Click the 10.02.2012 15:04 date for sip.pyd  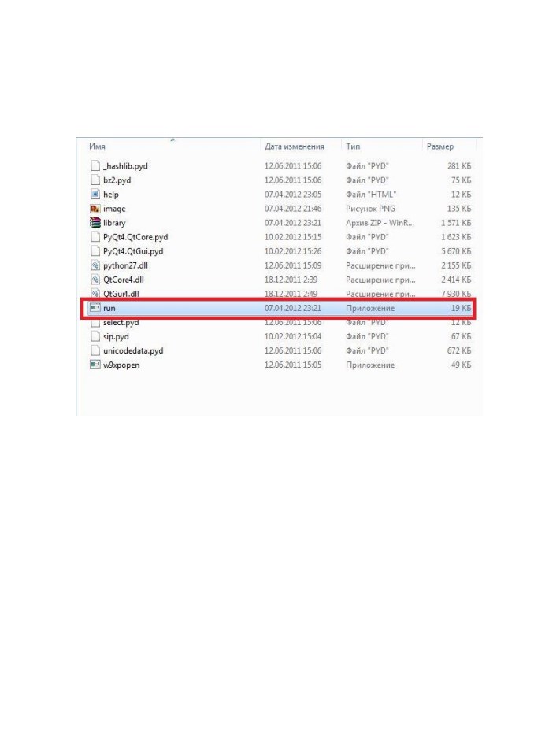click(x=293, y=336)
